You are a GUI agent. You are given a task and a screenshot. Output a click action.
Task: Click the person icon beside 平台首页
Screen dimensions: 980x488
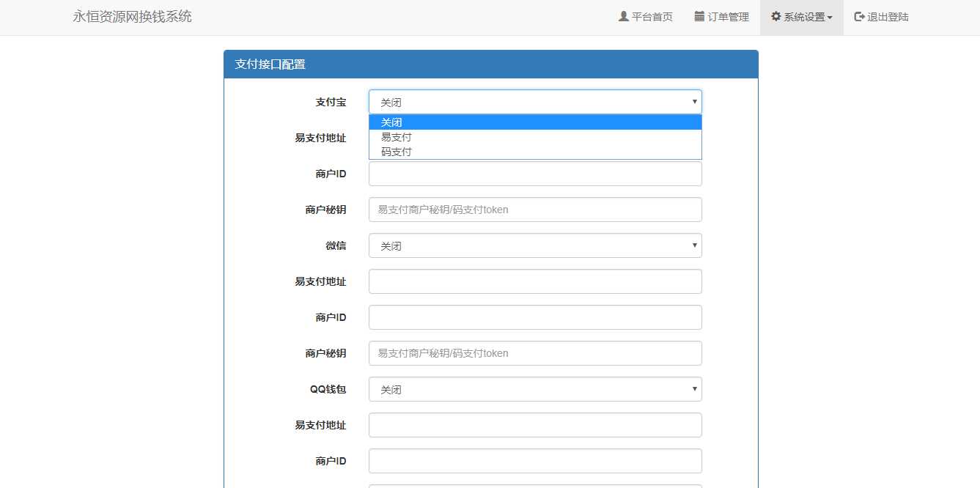pyautogui.click(x=622, y=16)
